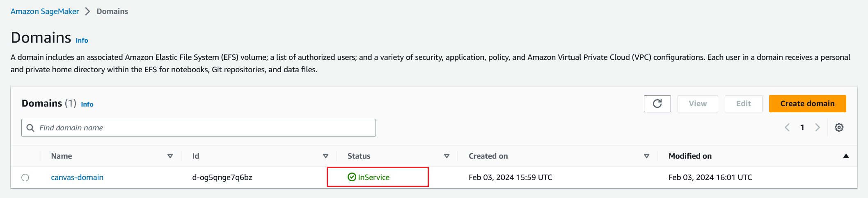Screen dimensions: 868x198
Task: Navigate to Amazon SageMaker breadcrumb
Action: pos(45,11)
